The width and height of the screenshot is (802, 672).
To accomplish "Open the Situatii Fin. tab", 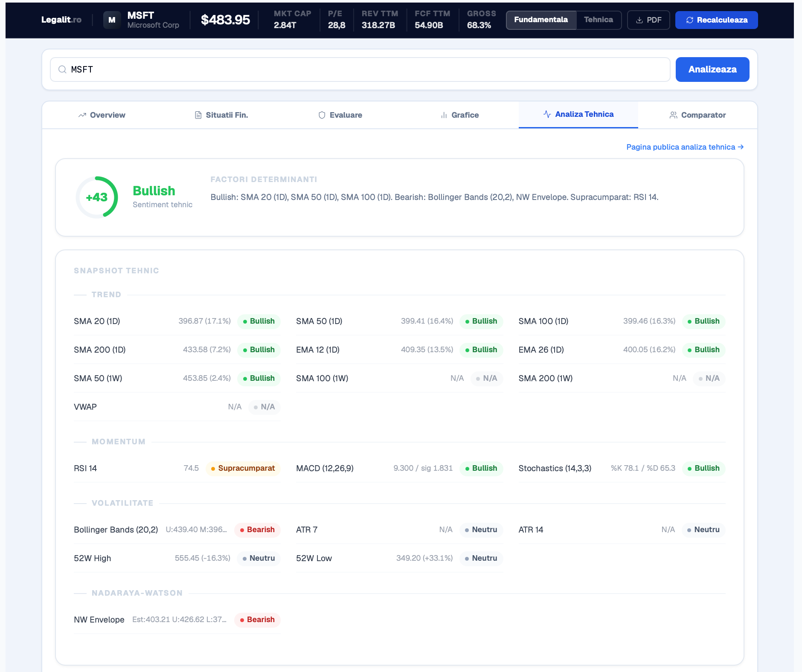I will coord(221,115).
